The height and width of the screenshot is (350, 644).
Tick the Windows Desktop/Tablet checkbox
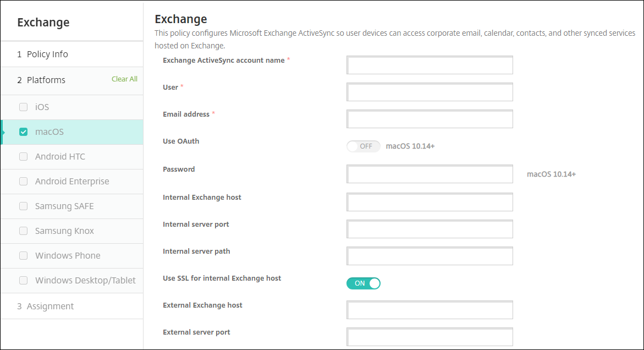[23, 281]
